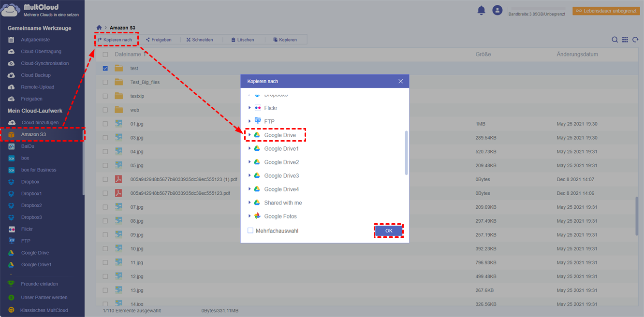The height and width of the screenshot is (317, 644).
Task: Click Freunde einladen
Action: (40, 284)
